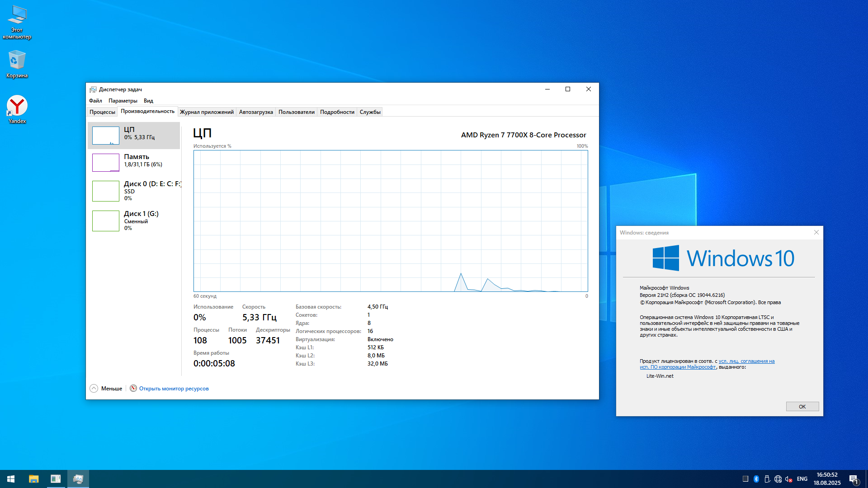Open the notification center icon
The height and width of the screenshot is (488, 868).
pos(854,479)
